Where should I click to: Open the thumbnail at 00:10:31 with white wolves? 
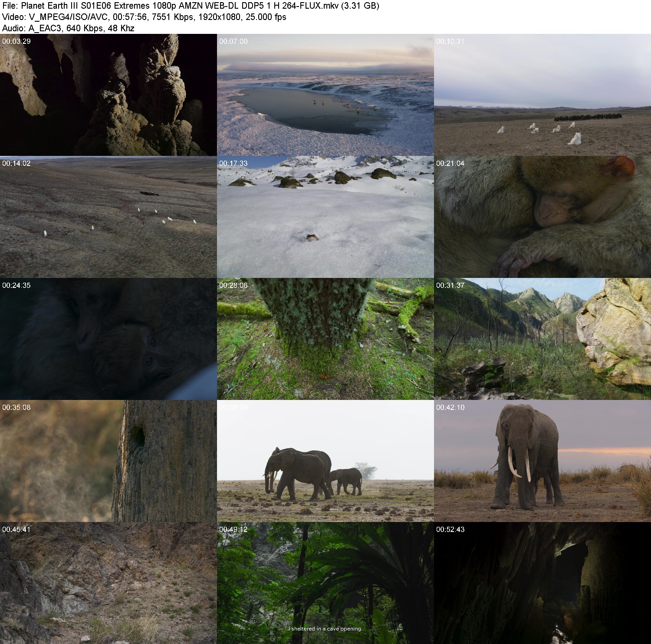pyautogui.click(x=542, y=95)
